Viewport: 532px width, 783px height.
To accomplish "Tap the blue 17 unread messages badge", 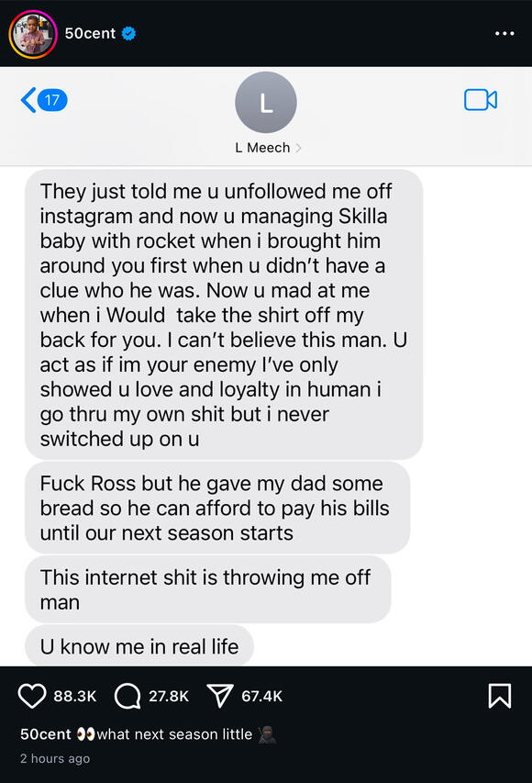I will coord(52,100).
